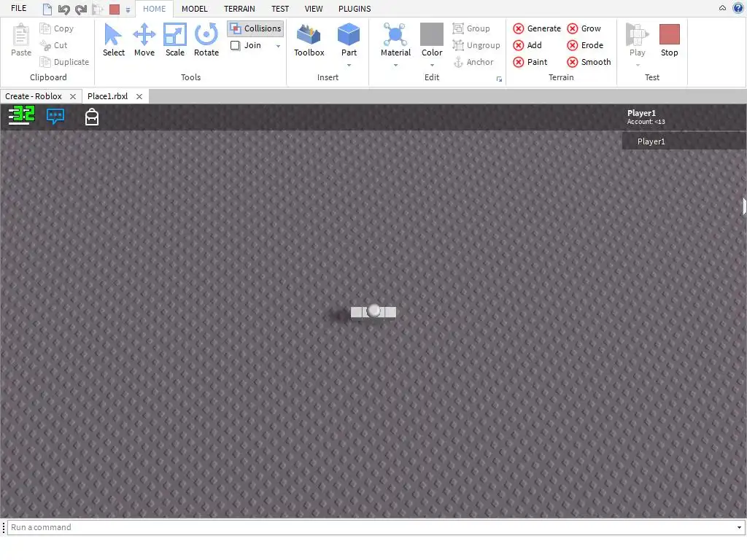
Task: Expand the Color dropdown arrow
Action: point(432,65)
